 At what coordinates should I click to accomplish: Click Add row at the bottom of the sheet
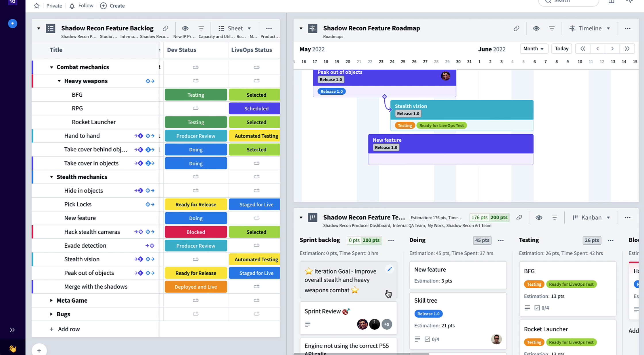(65, 329)
